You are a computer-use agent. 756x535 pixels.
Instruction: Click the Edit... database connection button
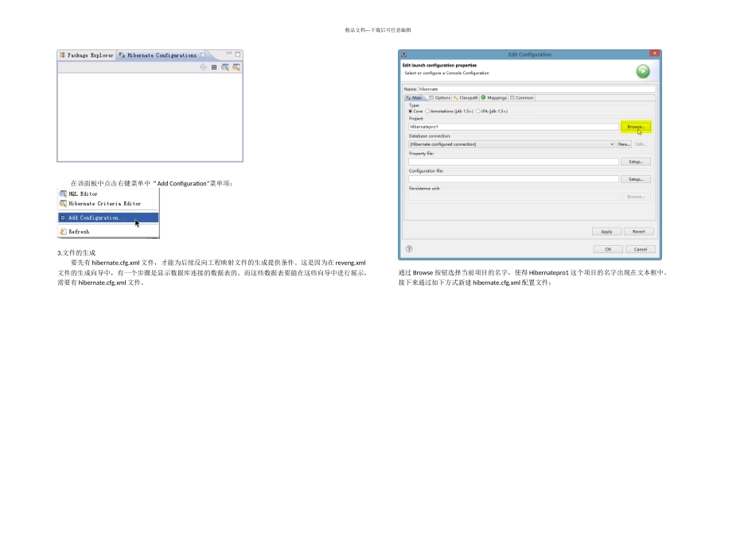[641, 144]
